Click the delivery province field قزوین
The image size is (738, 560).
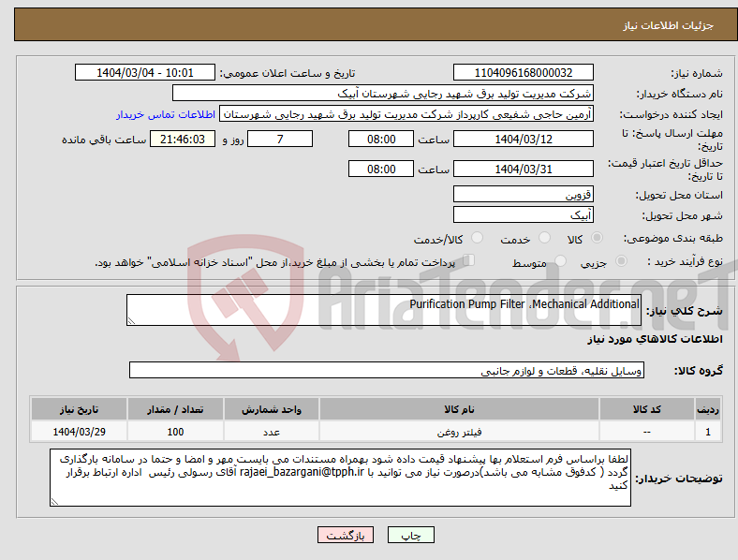pos(523,195)
